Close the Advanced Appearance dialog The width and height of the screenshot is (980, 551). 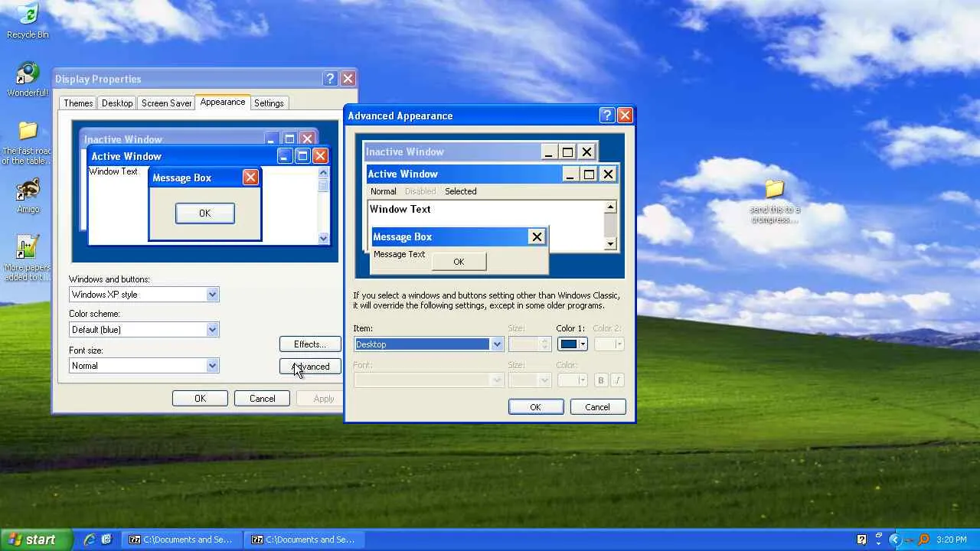[625, 116]
